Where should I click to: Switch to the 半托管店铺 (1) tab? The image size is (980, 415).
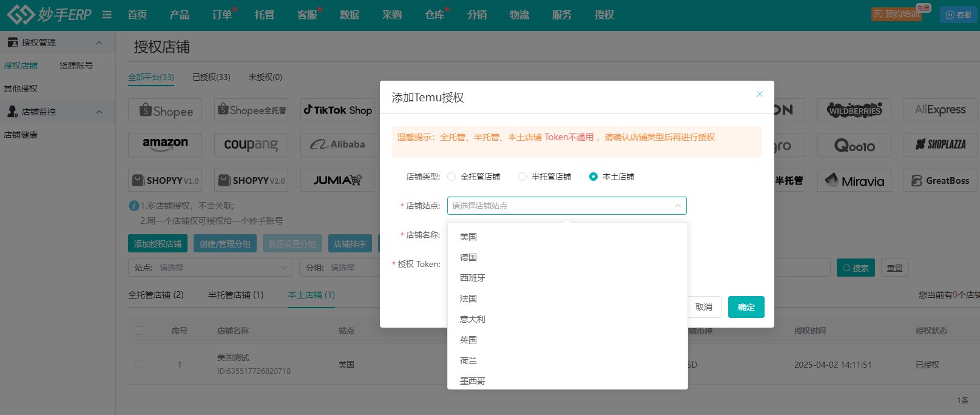click(236, 295)
